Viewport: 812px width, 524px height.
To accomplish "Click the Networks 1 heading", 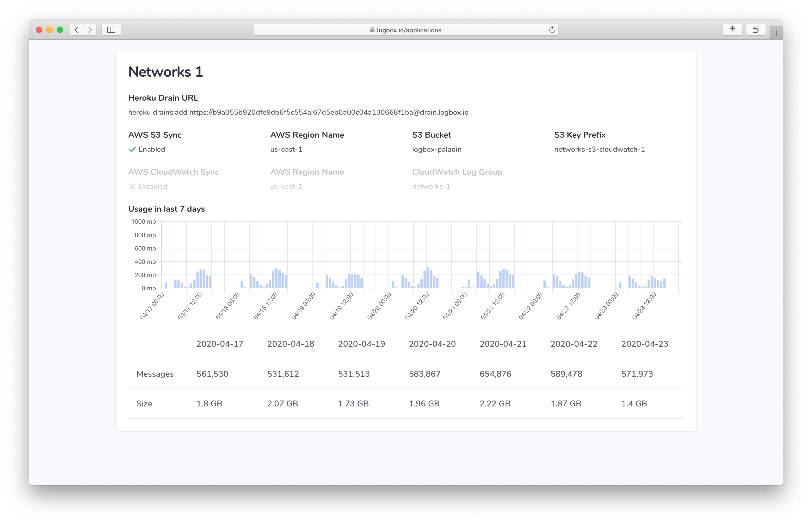I will pyautogui.click(x=165, y=72).
